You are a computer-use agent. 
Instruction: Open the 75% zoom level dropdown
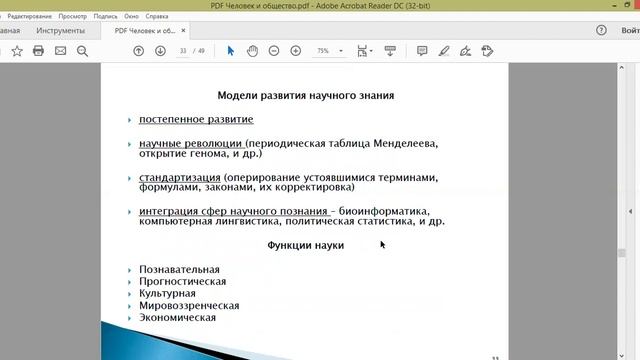pos(340,51)
